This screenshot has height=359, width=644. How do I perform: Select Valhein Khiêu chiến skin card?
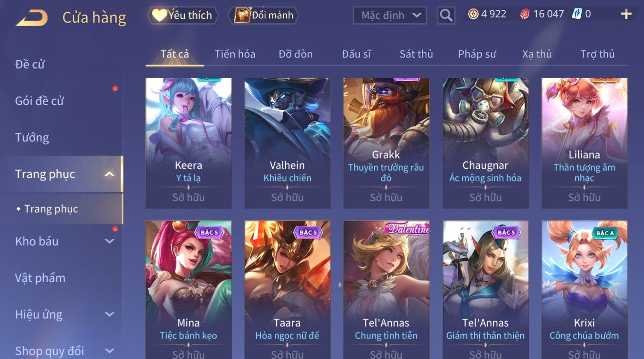[287, 143]
